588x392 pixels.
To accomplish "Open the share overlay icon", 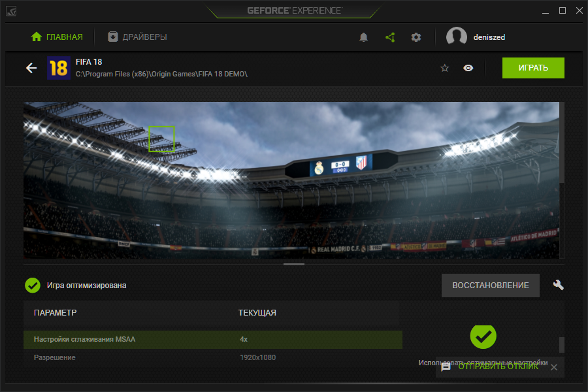I will pyautogui.click(x=390, y=37).
